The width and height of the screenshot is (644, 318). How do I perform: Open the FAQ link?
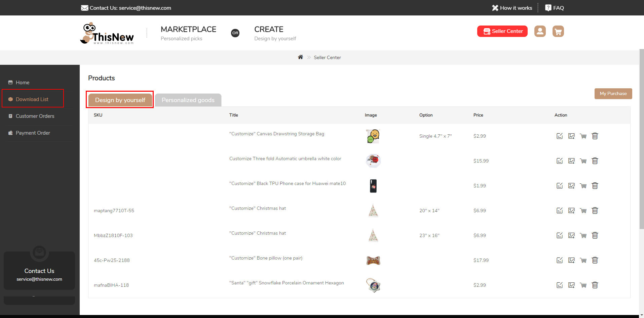554,8
